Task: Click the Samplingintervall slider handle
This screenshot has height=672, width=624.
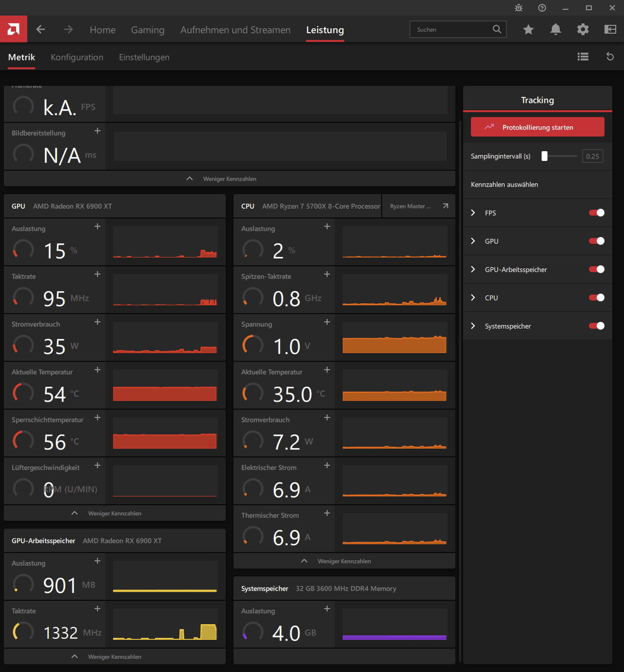Action: pyautogui.click(x=545, y=156)
